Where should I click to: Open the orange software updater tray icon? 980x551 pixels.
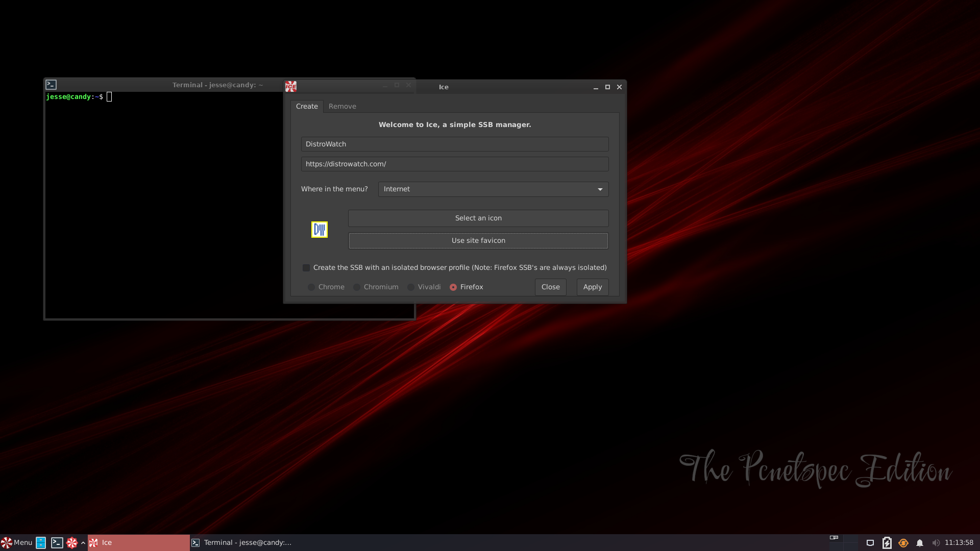click(903, 543)
